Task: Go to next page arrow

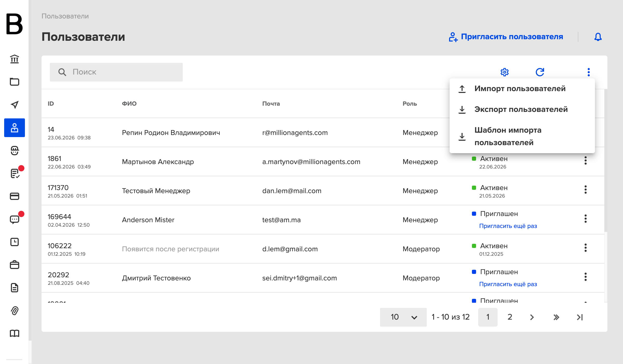Action: [x=532, y=317]
